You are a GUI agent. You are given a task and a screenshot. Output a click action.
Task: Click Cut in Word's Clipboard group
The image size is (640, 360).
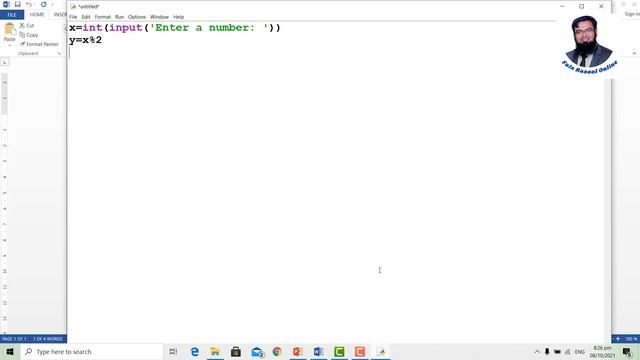coord(27,25)
